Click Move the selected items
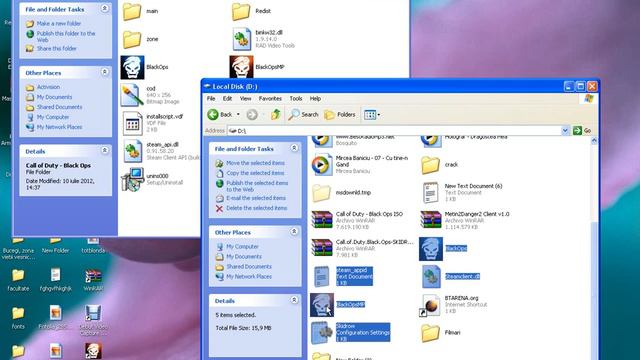This screenshot has width=640, height=360. [255, 163]
